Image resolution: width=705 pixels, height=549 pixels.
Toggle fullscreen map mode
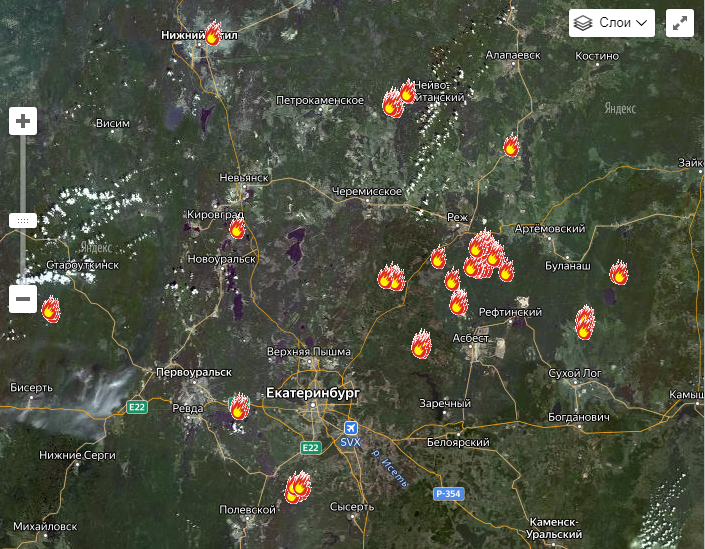pos(679,23)
